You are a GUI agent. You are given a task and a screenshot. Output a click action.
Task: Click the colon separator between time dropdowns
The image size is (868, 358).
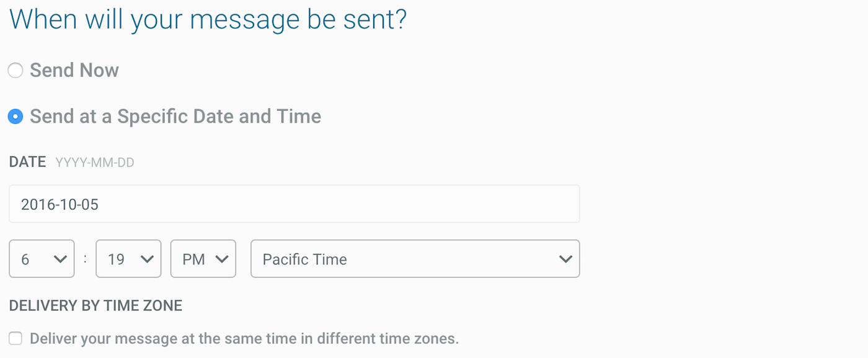85,259
